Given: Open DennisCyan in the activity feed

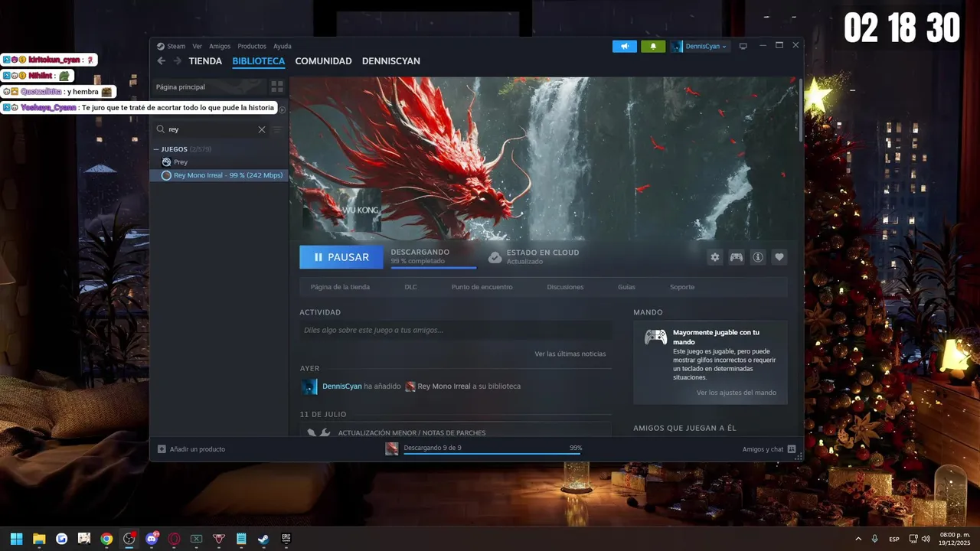Looking at the screenshot, I should 341,386.
